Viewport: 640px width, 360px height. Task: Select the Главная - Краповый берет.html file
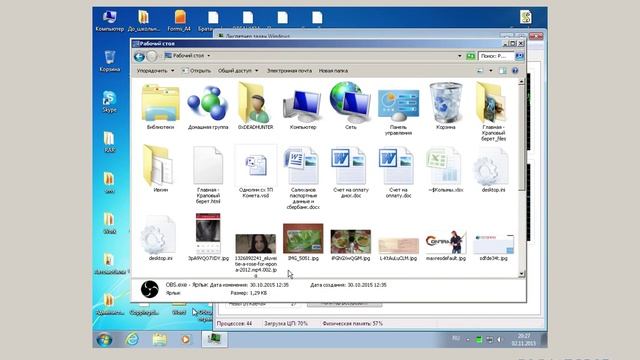point(208,175)
